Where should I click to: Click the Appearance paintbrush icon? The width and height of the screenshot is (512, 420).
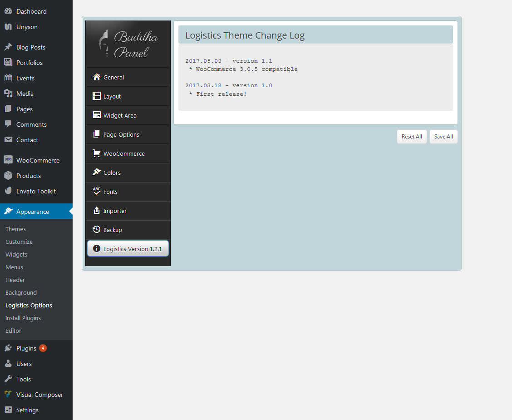point(8,211)
